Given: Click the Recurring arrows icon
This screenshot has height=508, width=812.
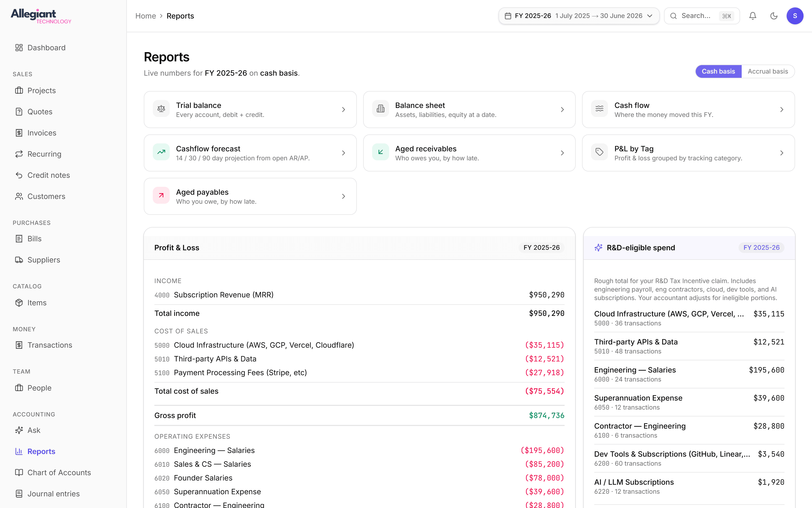Looking at the screenshot, I should tap(19, 154).
